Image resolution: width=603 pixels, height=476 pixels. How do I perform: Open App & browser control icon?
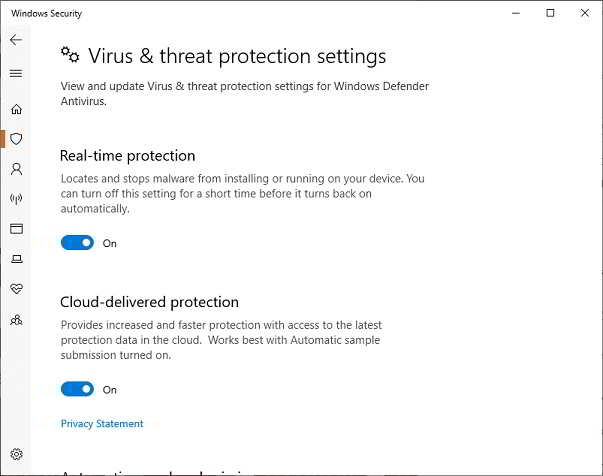coord(16,229)
